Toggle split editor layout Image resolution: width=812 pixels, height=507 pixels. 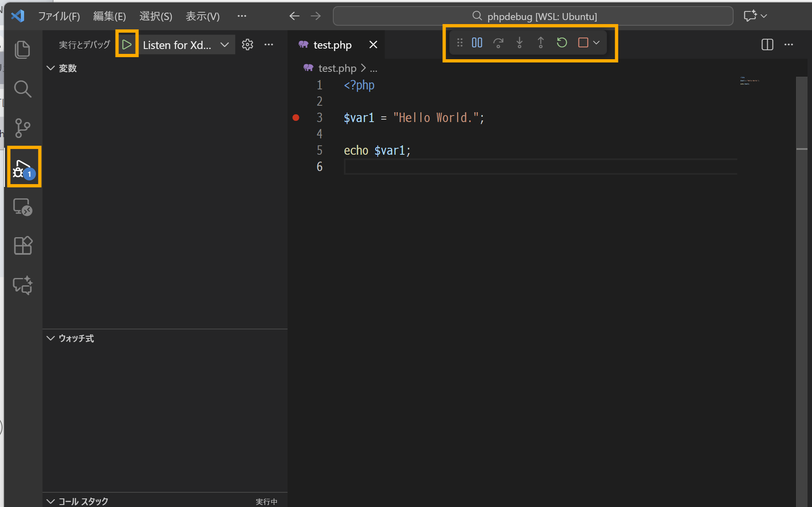[767, 44]
